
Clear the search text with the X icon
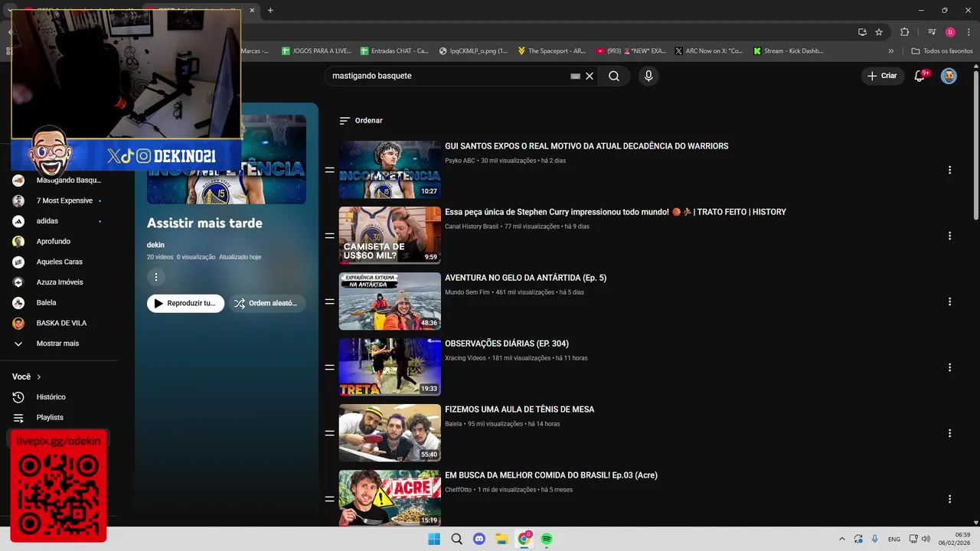pyautogui.click(x=590, y=76)
